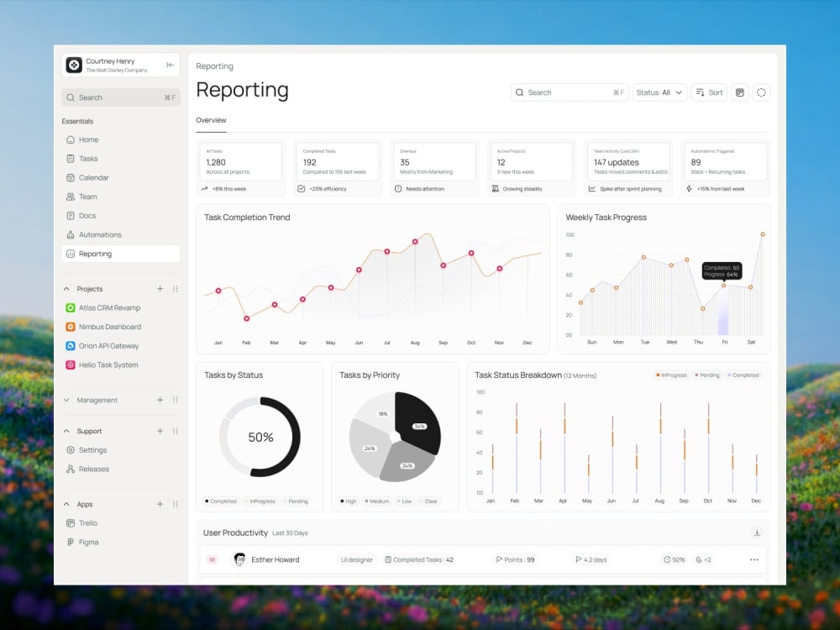Image resolution: width=840 pixels, height=630 pixels.
Task: Click the dots handle next to Management
Action: 176,400
